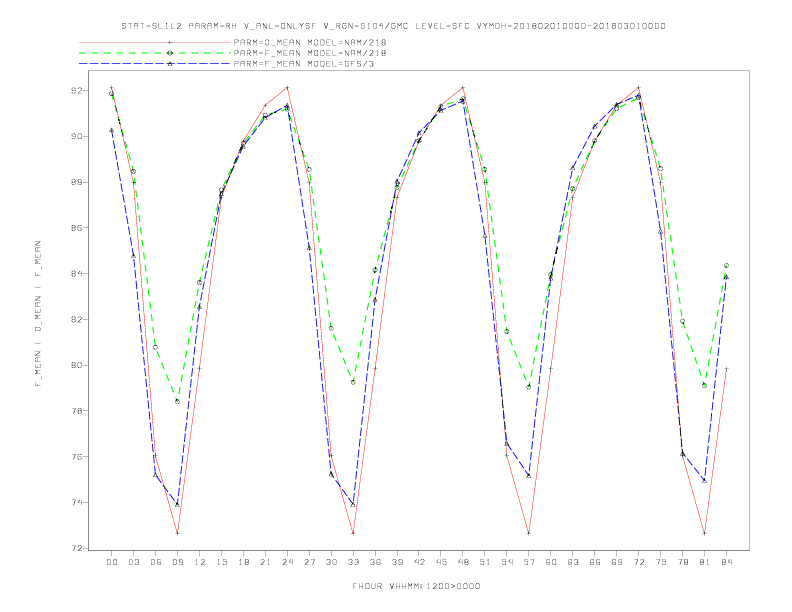
Task: Click the x-axis title FHOUR VHHMM: 1200>0000
Action: click(x=416, y=586)
